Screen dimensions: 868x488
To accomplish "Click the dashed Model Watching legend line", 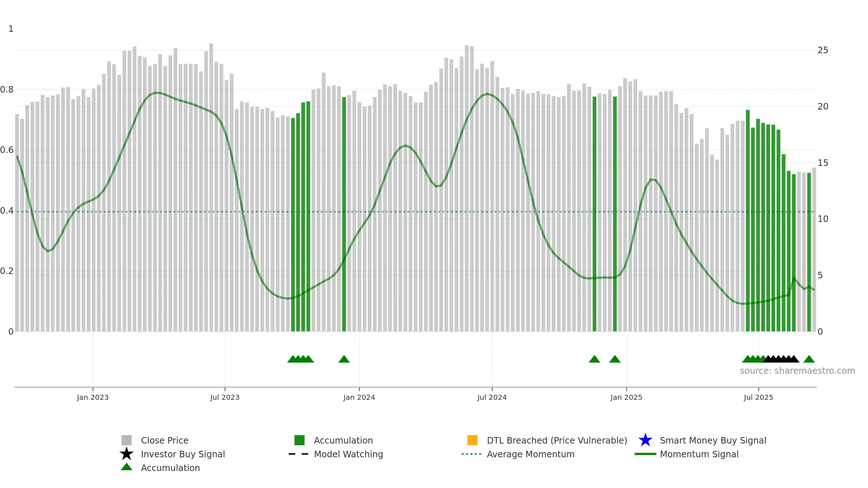I will 299,454.
